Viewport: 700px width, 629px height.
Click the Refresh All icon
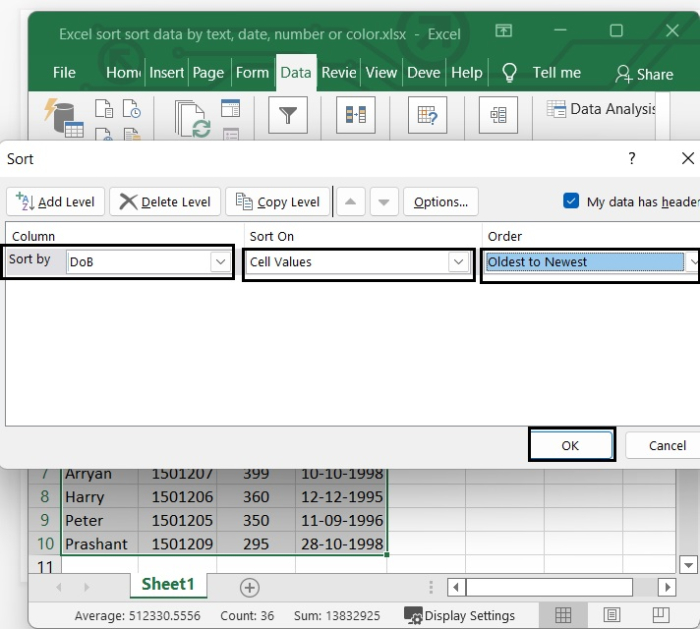(193, 118)
